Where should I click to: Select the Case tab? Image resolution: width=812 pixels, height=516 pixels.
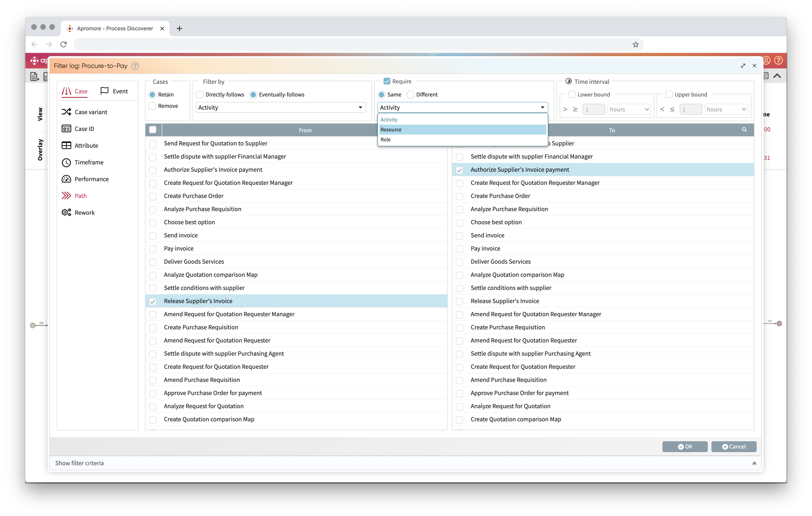tap(75, 91)
